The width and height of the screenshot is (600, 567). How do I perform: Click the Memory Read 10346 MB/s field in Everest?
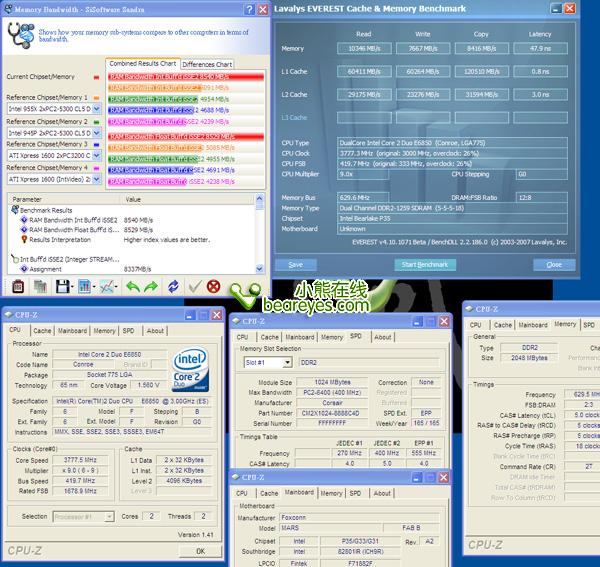pyautogui.click(x=364, y=49)
